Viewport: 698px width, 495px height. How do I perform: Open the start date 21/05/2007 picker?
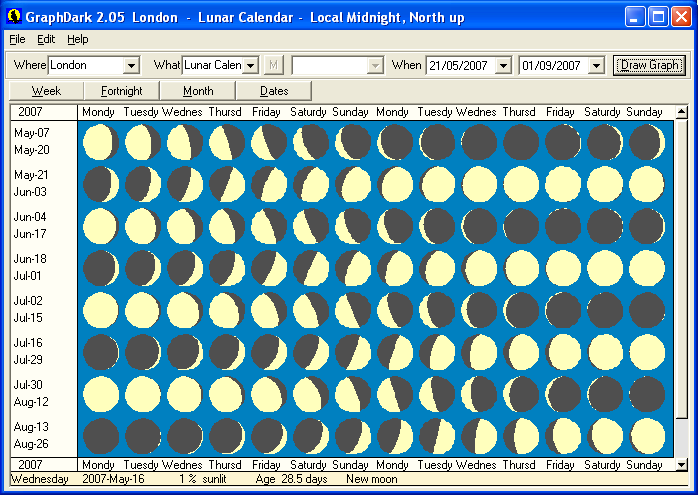pyautogui.click(x=505, y=66)
